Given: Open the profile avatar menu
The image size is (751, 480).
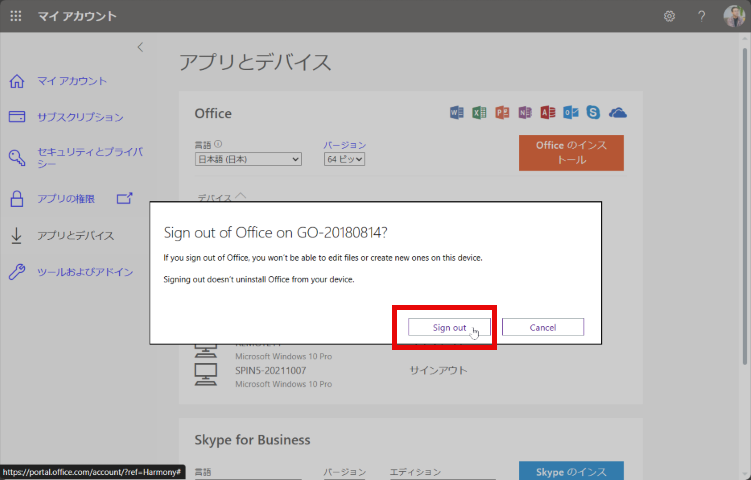Looking at the screenshot, I should pos(734,16).
